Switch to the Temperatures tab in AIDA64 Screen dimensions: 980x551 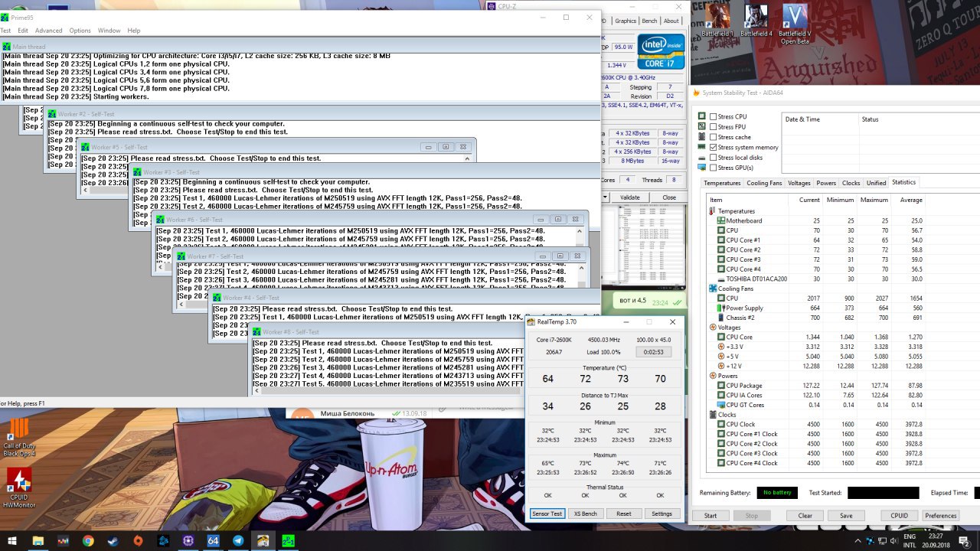[722, 183]
